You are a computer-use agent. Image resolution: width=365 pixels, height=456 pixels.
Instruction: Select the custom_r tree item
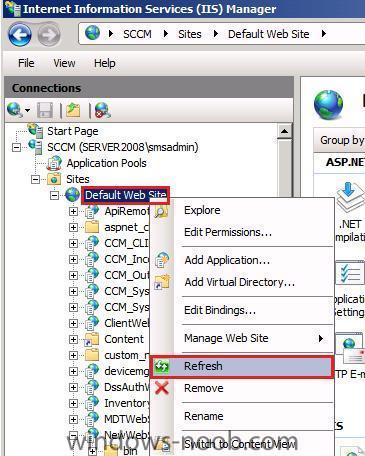click(x=126, y=355)
